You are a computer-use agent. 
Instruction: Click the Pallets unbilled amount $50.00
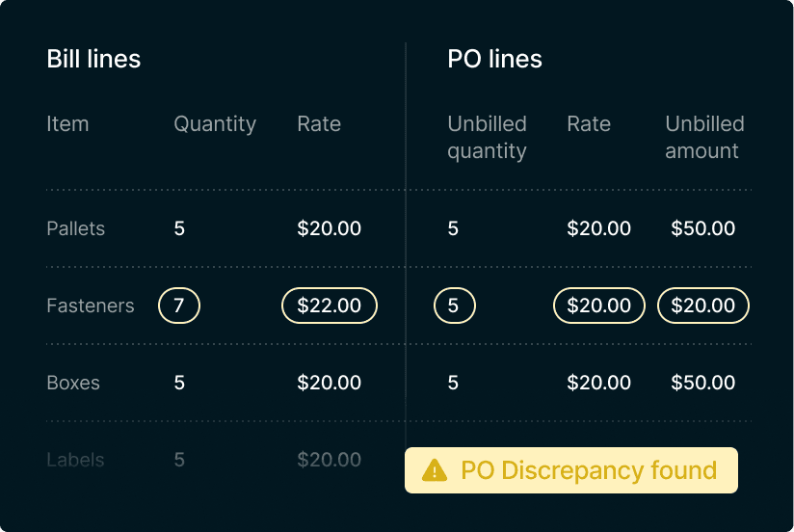[702, 228]
